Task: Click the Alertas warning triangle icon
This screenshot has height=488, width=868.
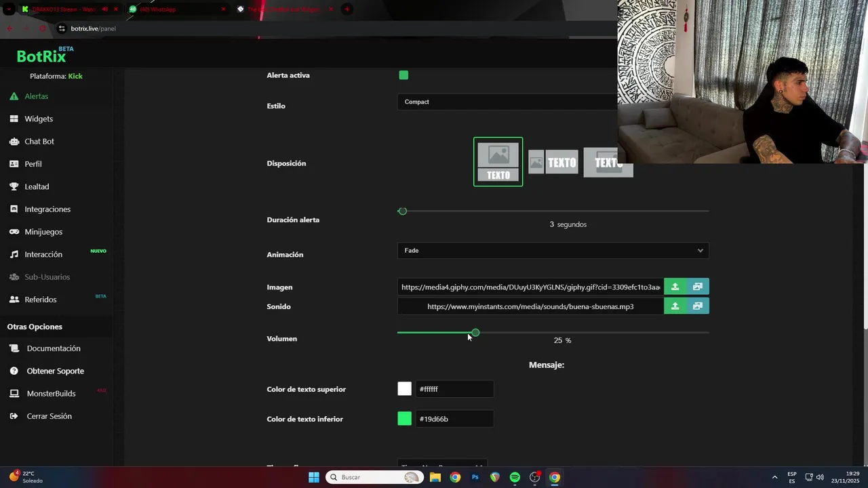Action: tap(14, 96)
